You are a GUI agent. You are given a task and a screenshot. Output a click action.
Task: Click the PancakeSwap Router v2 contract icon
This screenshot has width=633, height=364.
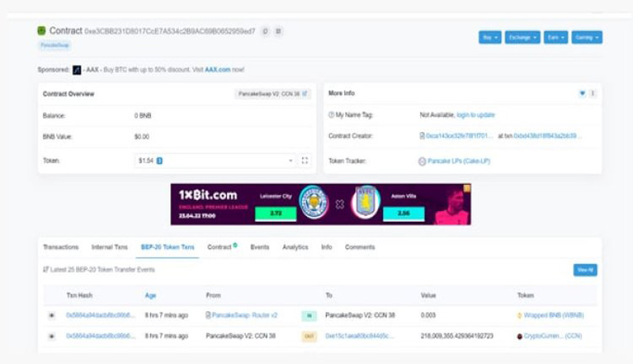[208, 315]
